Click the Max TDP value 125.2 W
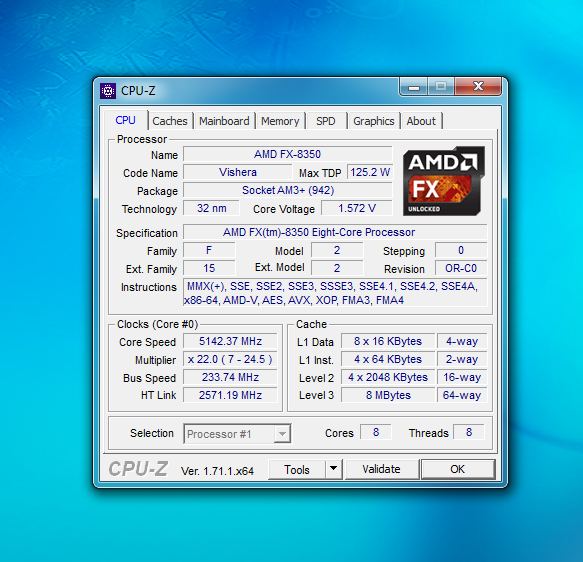Viewport: 583px width, 562px height. point(370,172)
